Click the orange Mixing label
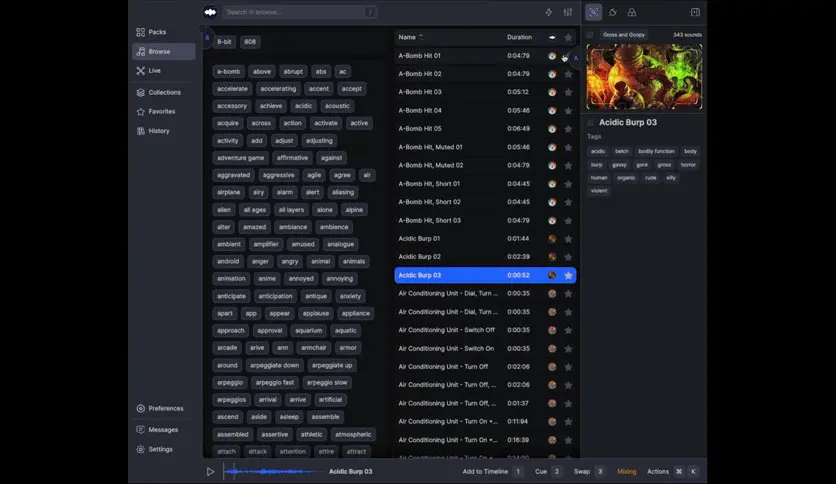836x484 pixels. [x=626, y=472]
